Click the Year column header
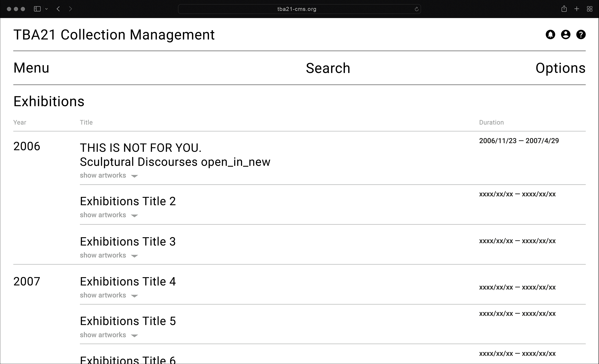The width and height of the screenshot is (599, 364). (x=20, y=122)
